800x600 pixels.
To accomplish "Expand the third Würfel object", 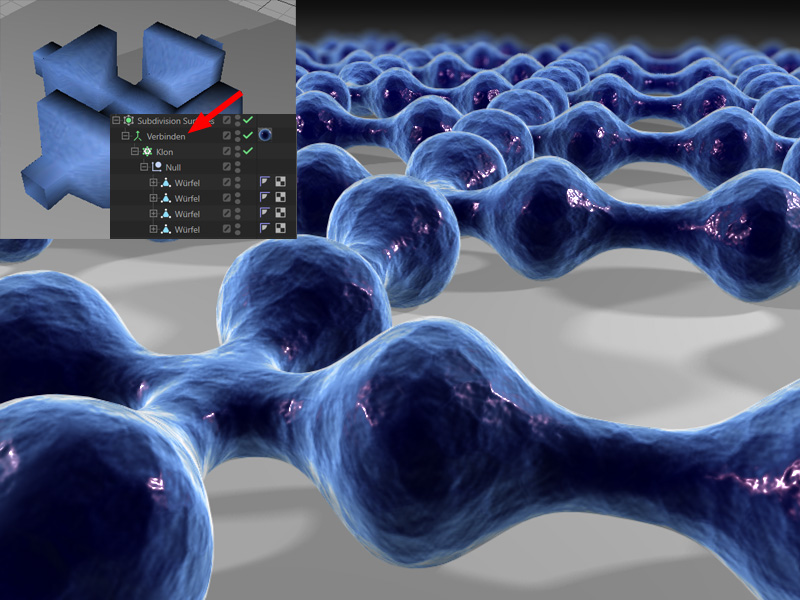I will point(153,213).
